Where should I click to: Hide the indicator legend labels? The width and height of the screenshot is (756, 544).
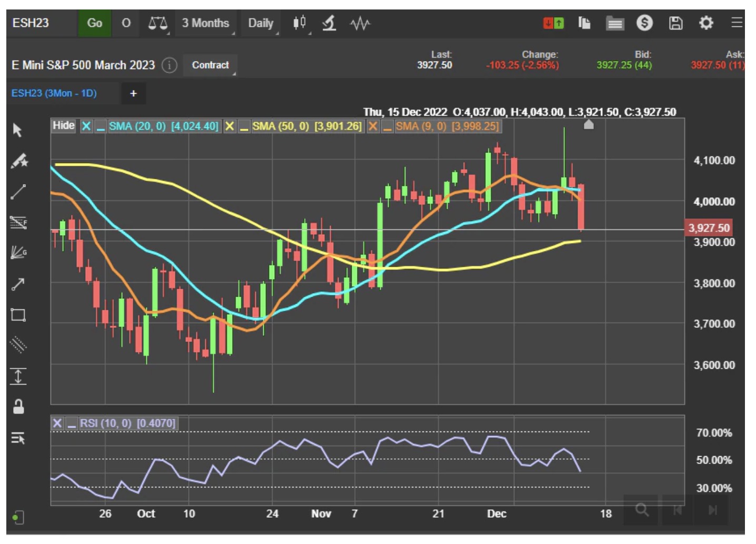coord(63,126)
